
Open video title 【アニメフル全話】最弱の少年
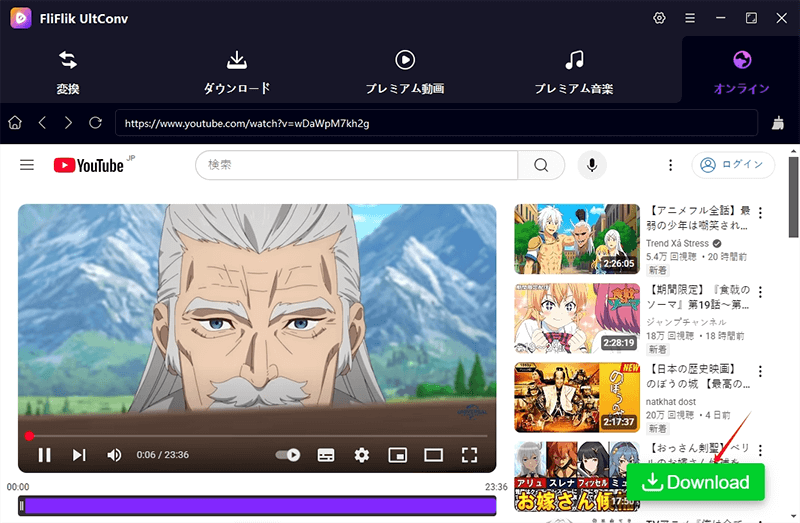[x=698, y=218]
